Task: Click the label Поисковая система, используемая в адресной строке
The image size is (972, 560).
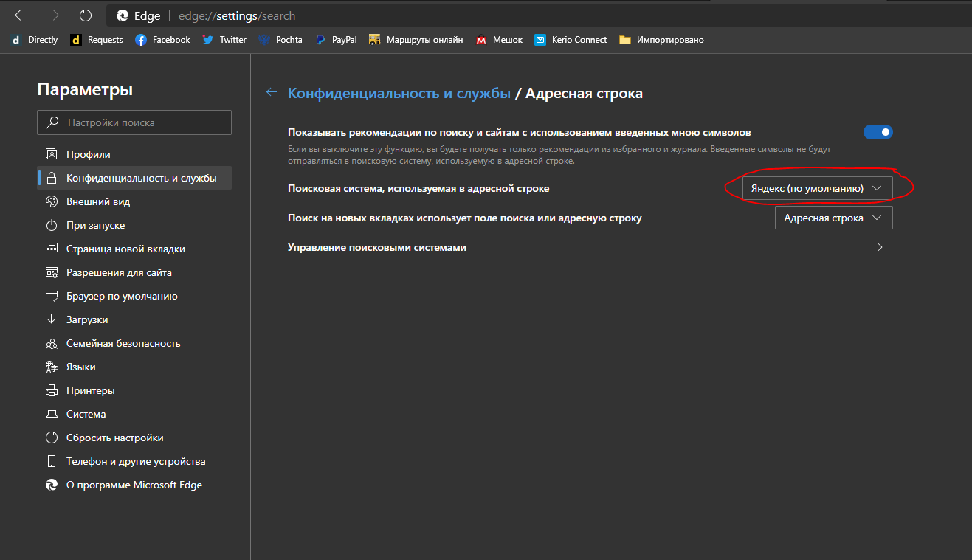Action: (x=418, y=188)
